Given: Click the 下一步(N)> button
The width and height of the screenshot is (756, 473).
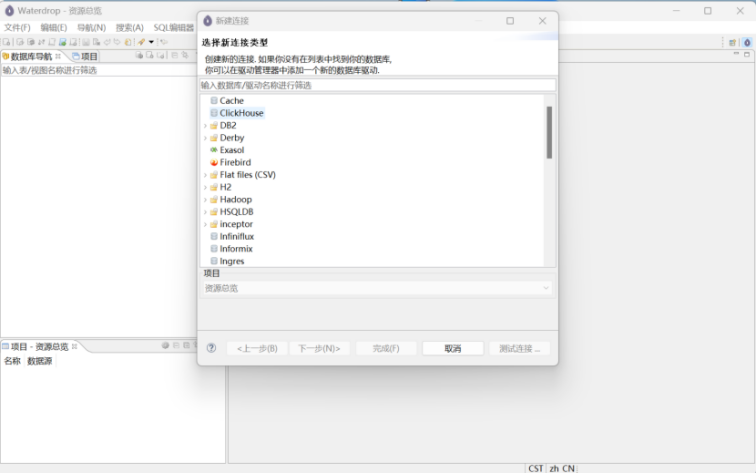Looking at the screenshot, I should (319, 348).
